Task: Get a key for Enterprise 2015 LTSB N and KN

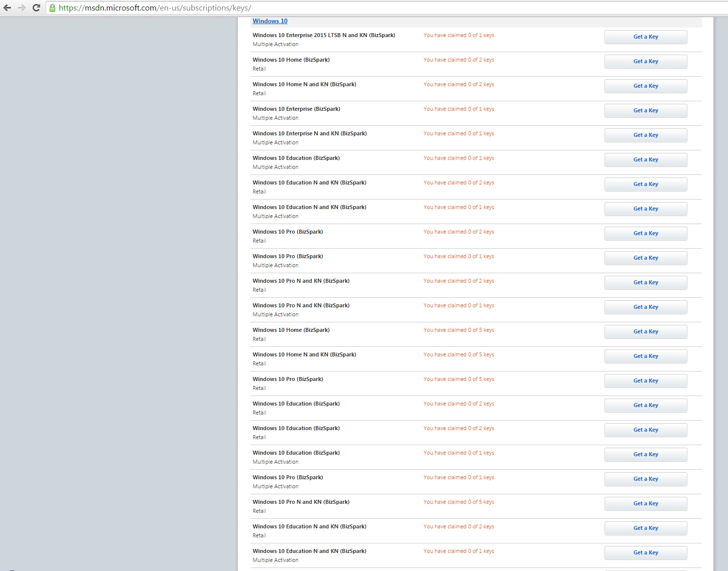Action: [x=646, y=37]
